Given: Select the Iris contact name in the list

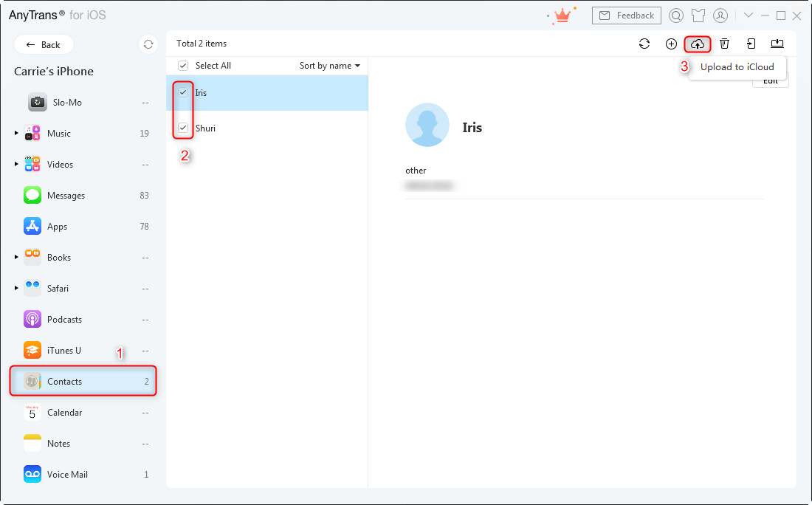Looking at the screenshot, I should coord(201,93).
